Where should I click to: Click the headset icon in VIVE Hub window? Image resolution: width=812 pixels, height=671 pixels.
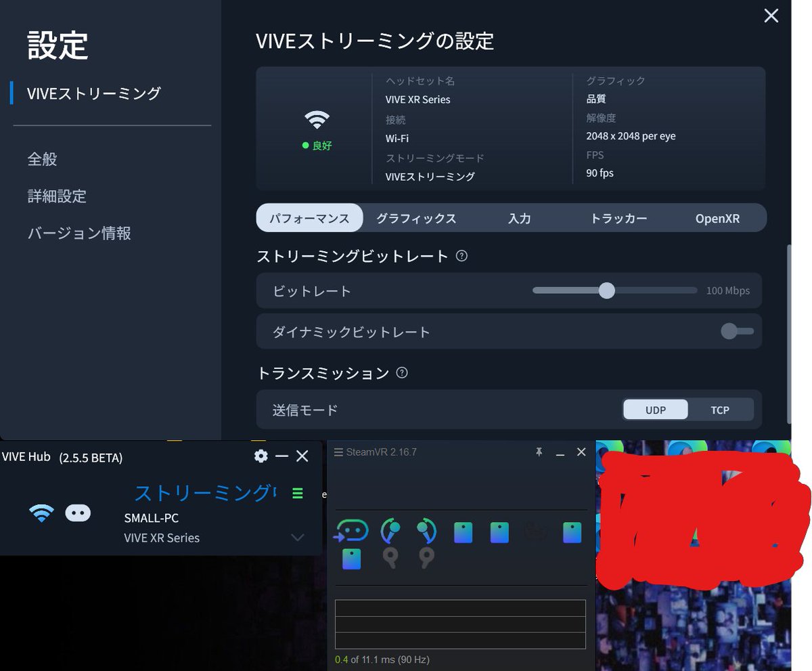click(78, 513)
